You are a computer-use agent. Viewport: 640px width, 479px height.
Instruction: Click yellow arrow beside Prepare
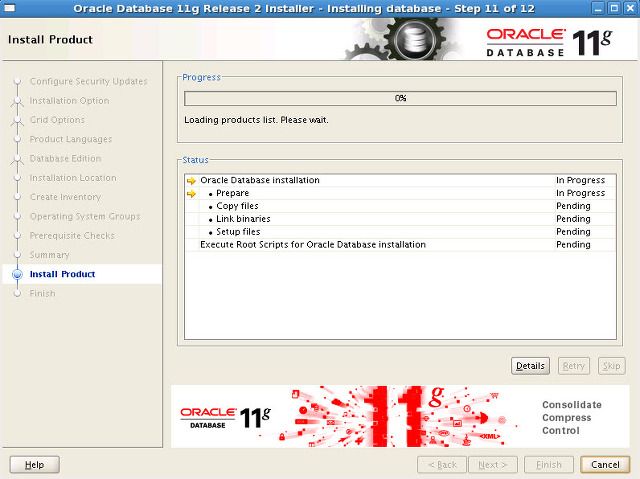(191, 193)
